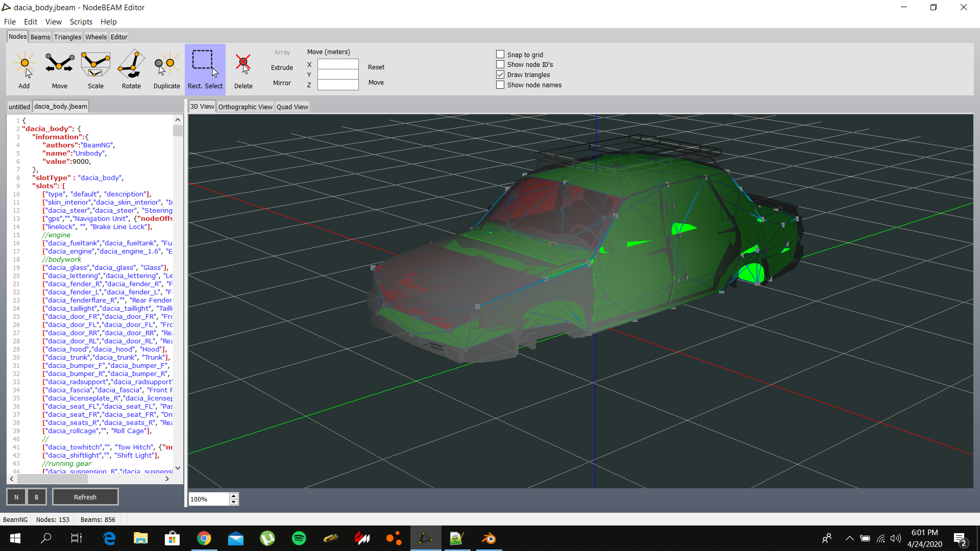Disable Draw triangles checkbox

(x=500, y=74)
